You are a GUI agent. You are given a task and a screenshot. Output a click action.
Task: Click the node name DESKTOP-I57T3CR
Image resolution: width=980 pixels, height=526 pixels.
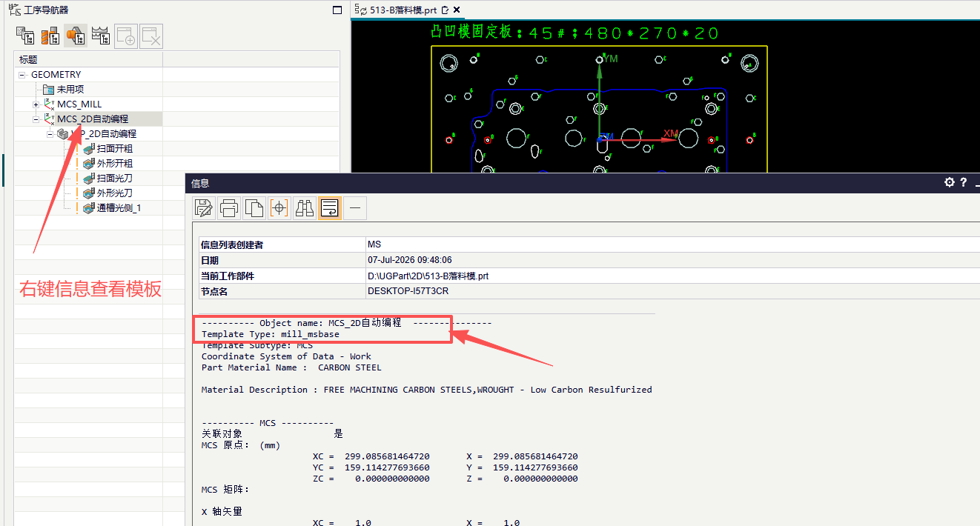[408, 291]
